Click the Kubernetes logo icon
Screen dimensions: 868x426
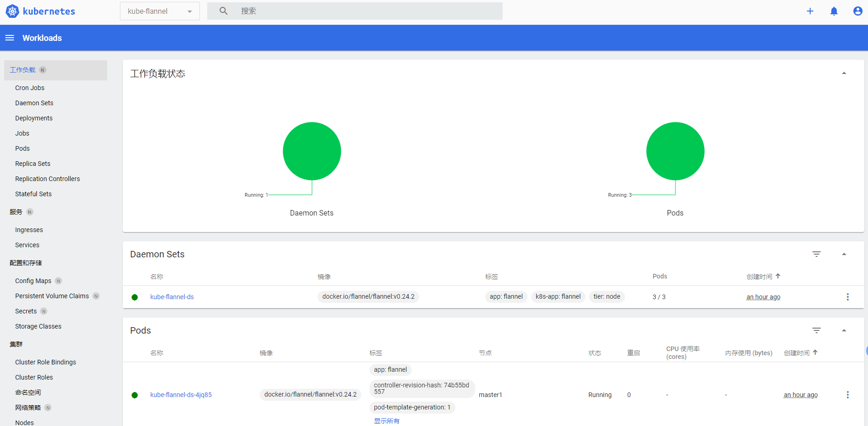[x=12, y=11]
